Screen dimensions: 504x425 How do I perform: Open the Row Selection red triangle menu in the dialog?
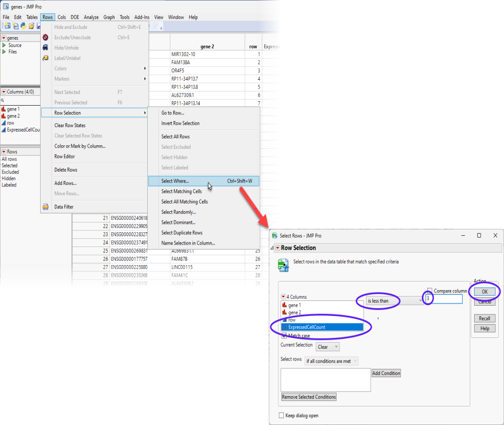click(x=278, y=248)
